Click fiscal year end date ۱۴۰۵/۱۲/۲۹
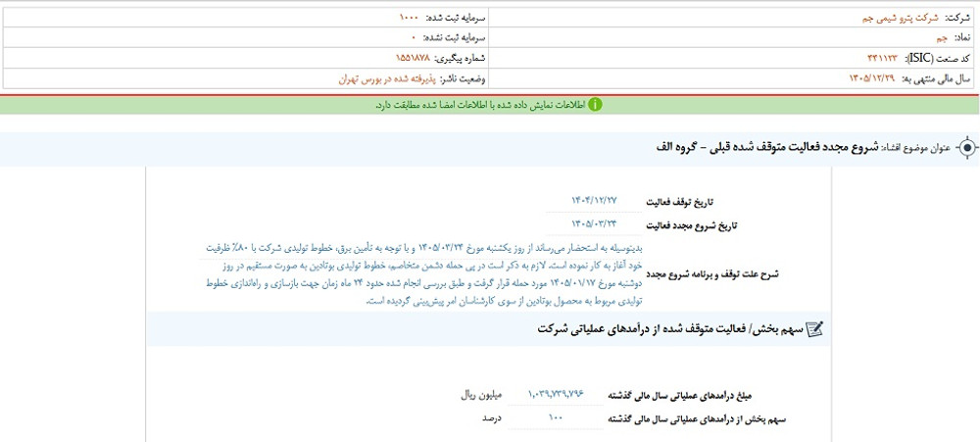This screenshot has height=442, width=980. [x=872, y=78]
